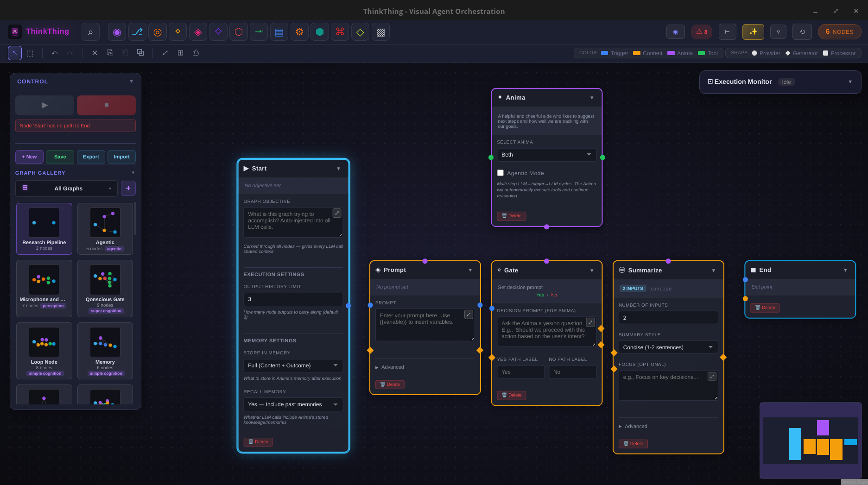The image size is (868, 485).
Task: Click the Yes Path Label input
Action: [x=521, y=372]
